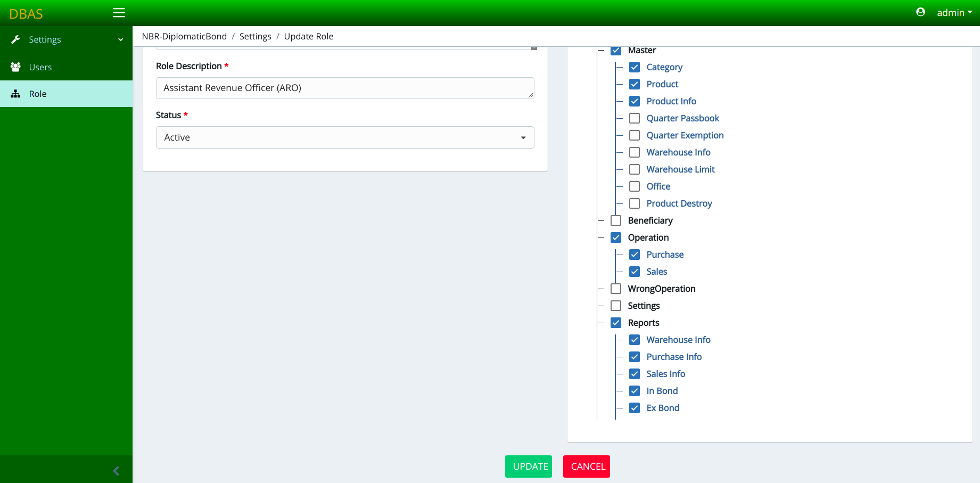Uncheck the Purchase Info checkbox
This screenshot has height=483, width=980.
pyautogui.click(x=635, y=357)
